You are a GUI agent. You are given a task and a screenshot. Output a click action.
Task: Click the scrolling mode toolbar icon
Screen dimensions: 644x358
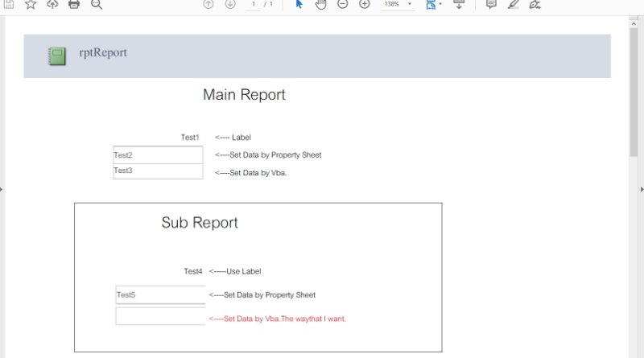tap(459, 4)
